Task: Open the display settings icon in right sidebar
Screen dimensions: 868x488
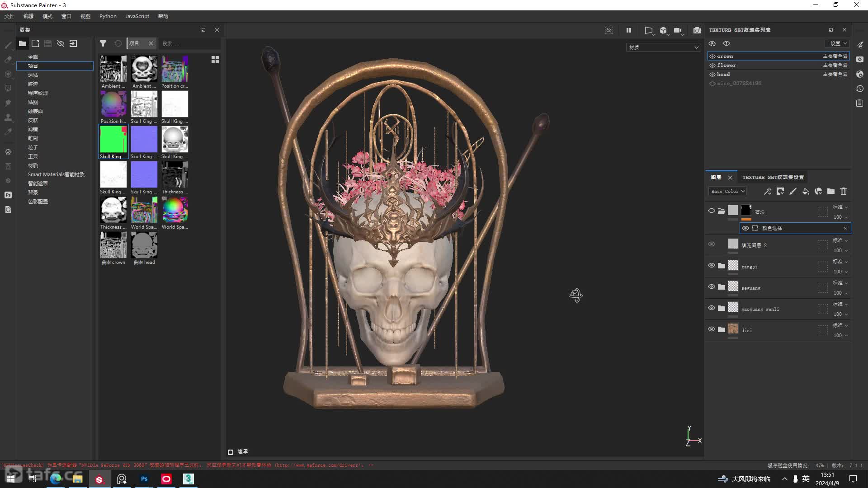Action: point(860,60)
